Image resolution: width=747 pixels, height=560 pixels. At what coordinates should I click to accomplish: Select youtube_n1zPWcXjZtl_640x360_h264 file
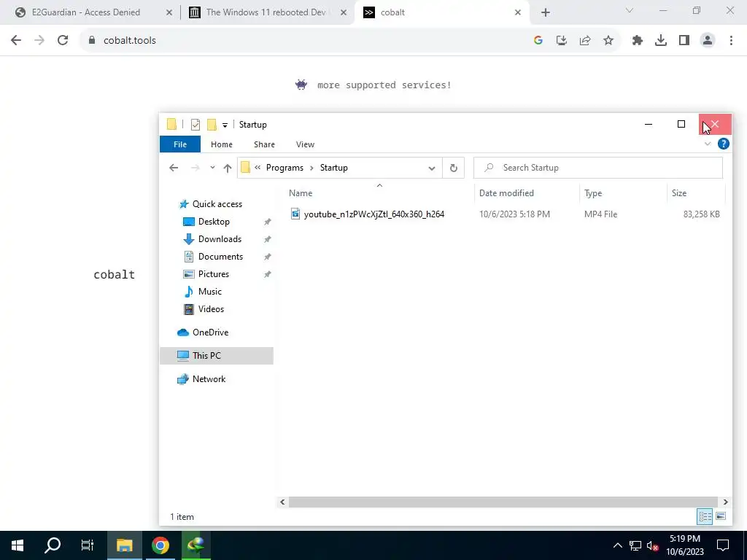coord(374,214)
